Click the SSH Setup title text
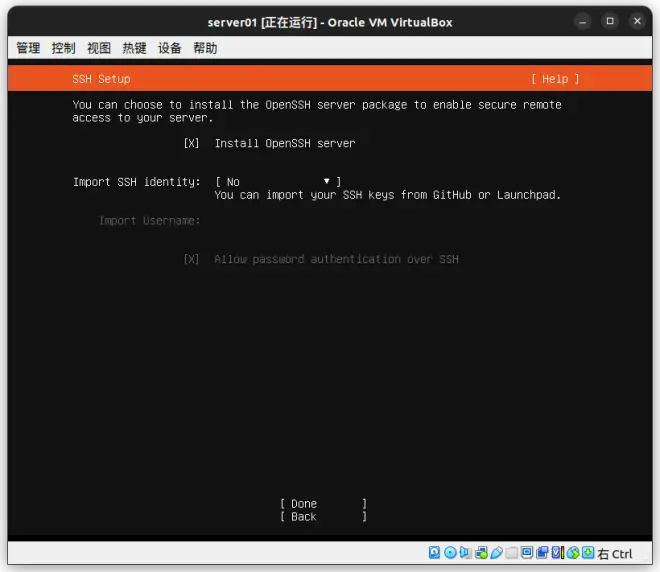This screenshot has width=660, height=572. click(x=101, y=79)
